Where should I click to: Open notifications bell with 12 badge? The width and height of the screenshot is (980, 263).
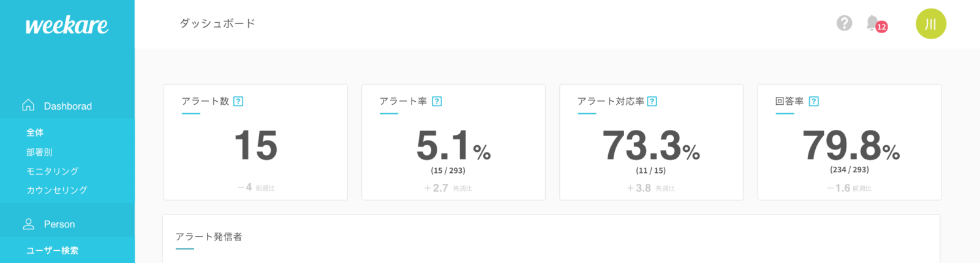tap(874, 24)
